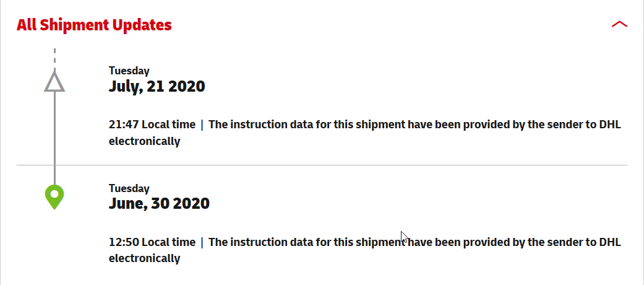The height and width of the screenshot is (285, 644).
Task: Click 'electronically' in the June update
Action: (x=145, y=259)
